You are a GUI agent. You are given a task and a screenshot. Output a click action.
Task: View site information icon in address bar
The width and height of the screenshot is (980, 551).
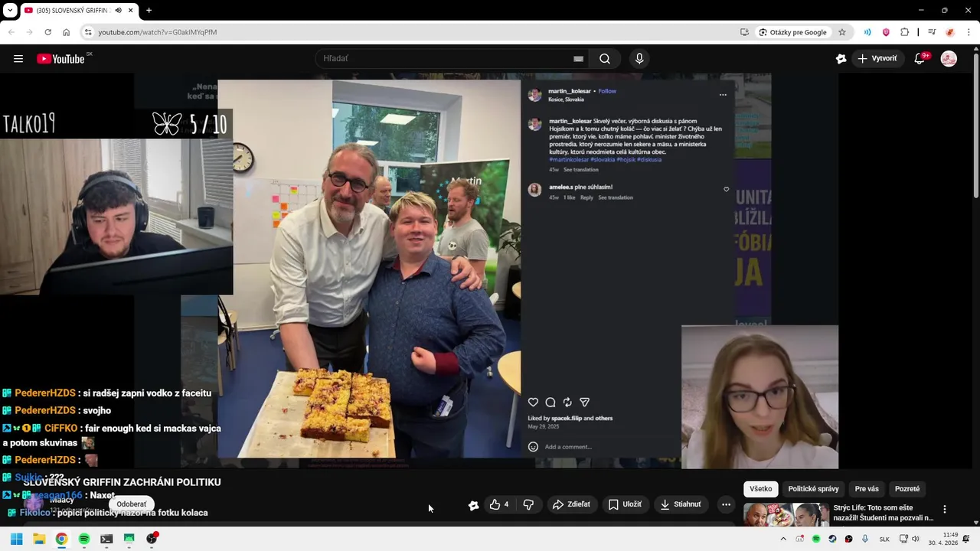click(88, 32)
